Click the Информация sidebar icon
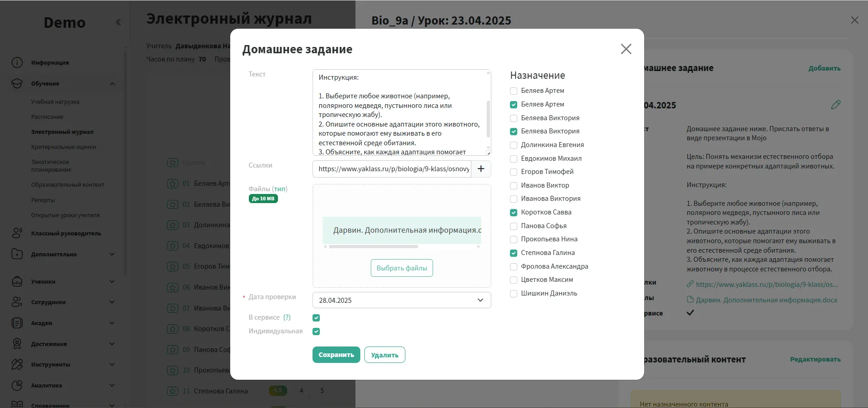 pos(17,63)
